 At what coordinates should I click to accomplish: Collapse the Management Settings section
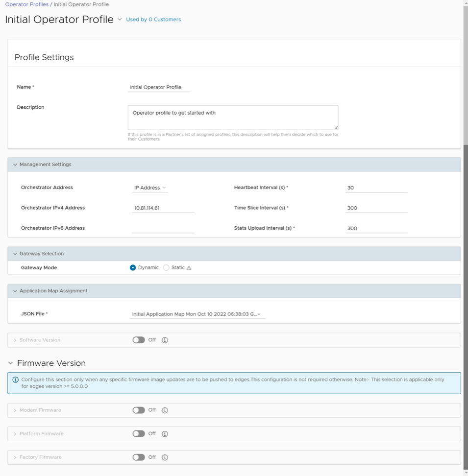point(15,165)
